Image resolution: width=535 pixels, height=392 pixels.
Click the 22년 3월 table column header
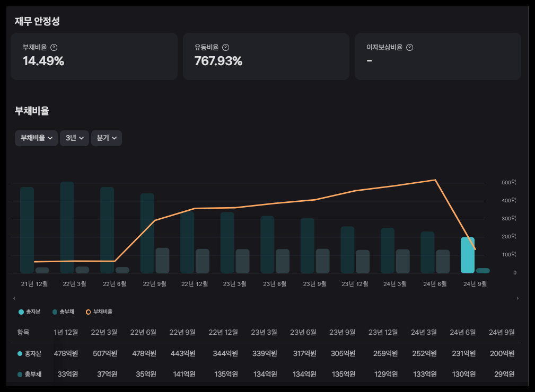point(104,332)
